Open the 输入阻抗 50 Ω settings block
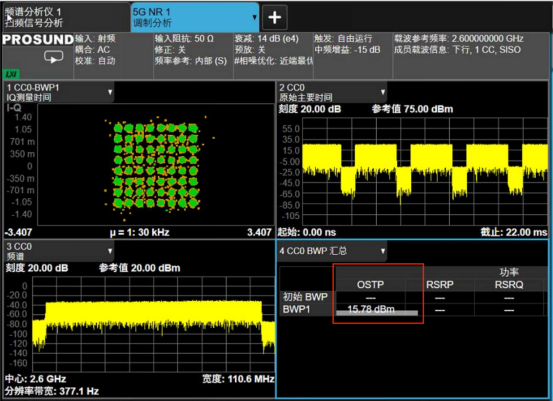The height and width of the screenshot is (401, 553). [193, 56]
